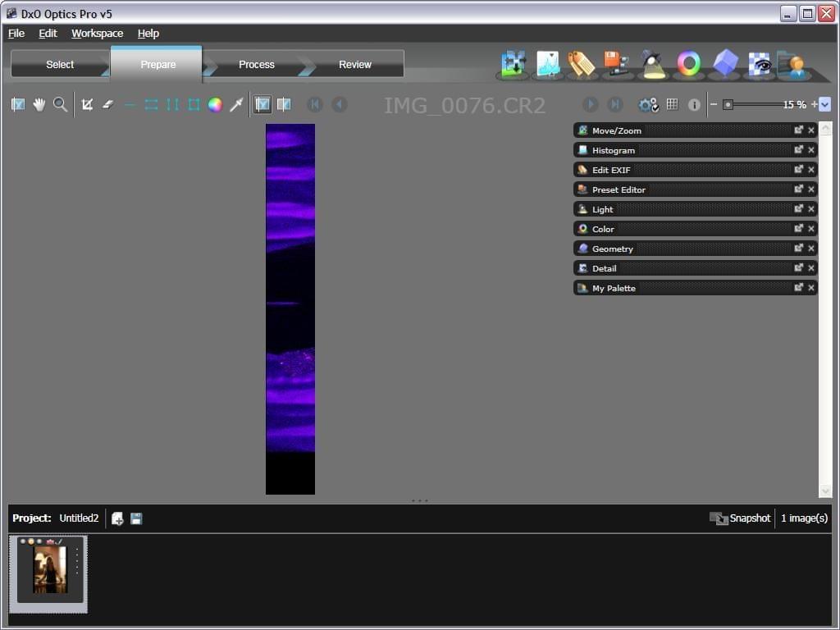The width and height of the screenshot is (840, 630).
Task: Close the Histogram palette
Action: tap(811, 150)
